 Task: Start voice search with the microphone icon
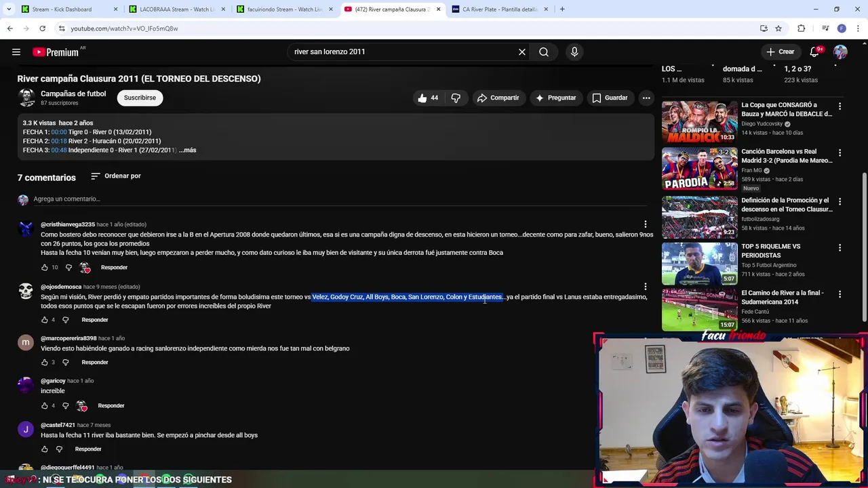[x=574, y=52]
